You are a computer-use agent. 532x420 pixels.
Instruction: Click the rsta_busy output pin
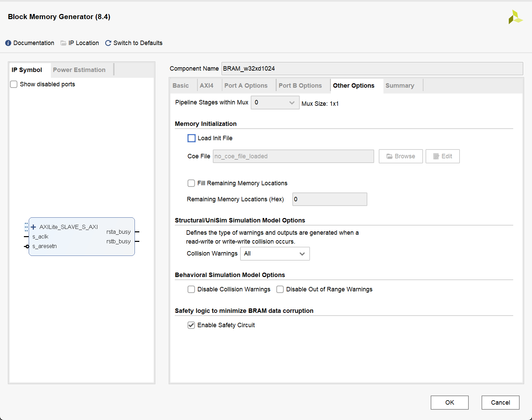[137, 232]
